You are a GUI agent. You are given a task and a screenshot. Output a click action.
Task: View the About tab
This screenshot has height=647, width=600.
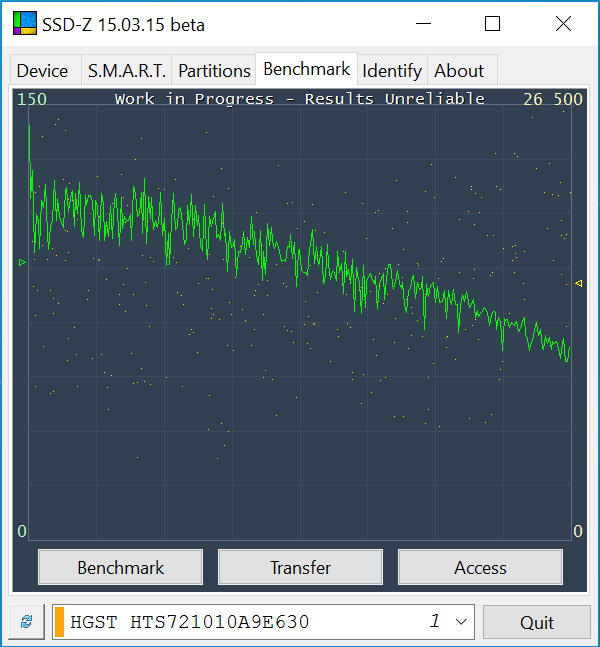click(x=462, y=70)
